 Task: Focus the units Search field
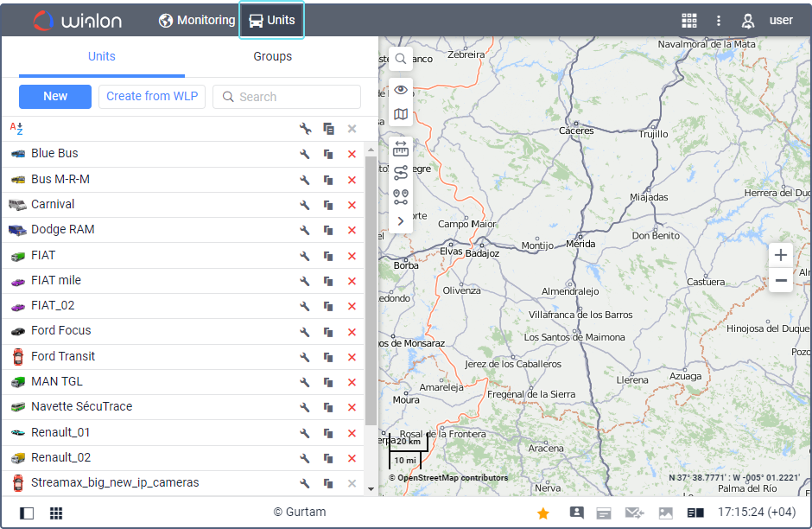pyautogui.click(x=287, y=97)
